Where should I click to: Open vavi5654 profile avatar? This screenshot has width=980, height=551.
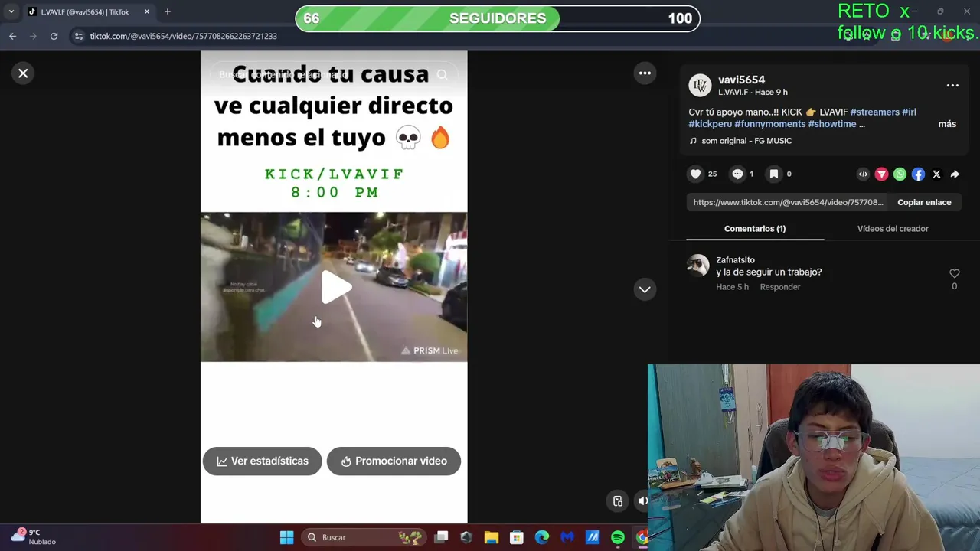(700, 85)
